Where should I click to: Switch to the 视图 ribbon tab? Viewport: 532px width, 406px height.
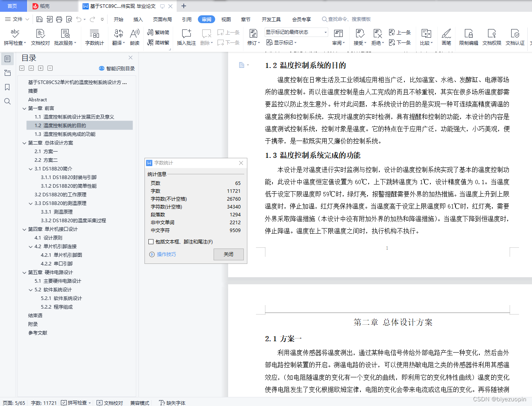click(x=226, y=19)
